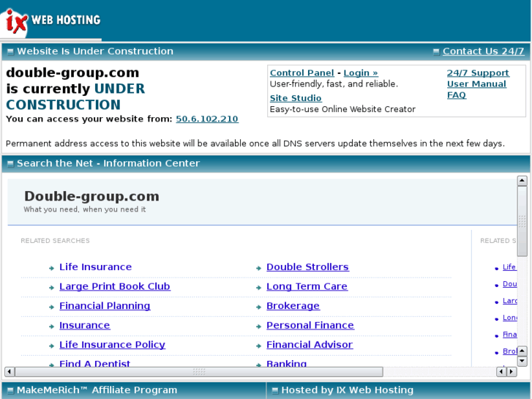Click the horizontal scrollbar left arrow
This screenshot has height=399, width=532.
tap(10, 371)
